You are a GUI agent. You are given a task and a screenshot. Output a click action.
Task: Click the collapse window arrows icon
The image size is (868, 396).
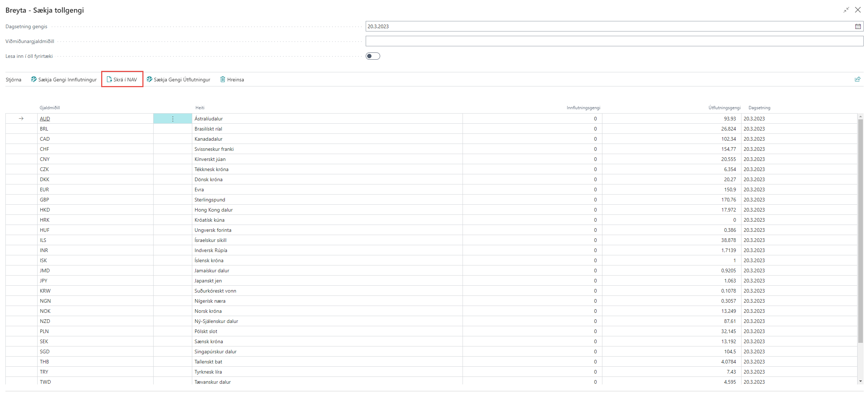coord(846,10)
